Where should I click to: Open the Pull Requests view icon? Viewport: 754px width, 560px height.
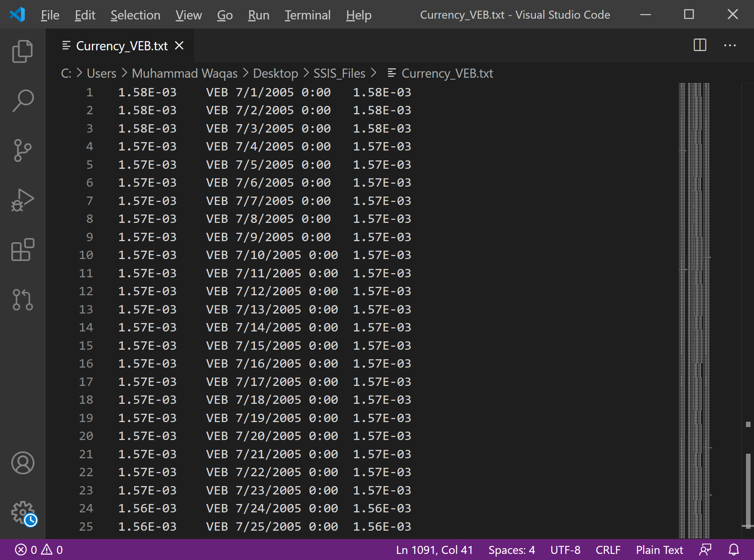(x=22, y=299)
